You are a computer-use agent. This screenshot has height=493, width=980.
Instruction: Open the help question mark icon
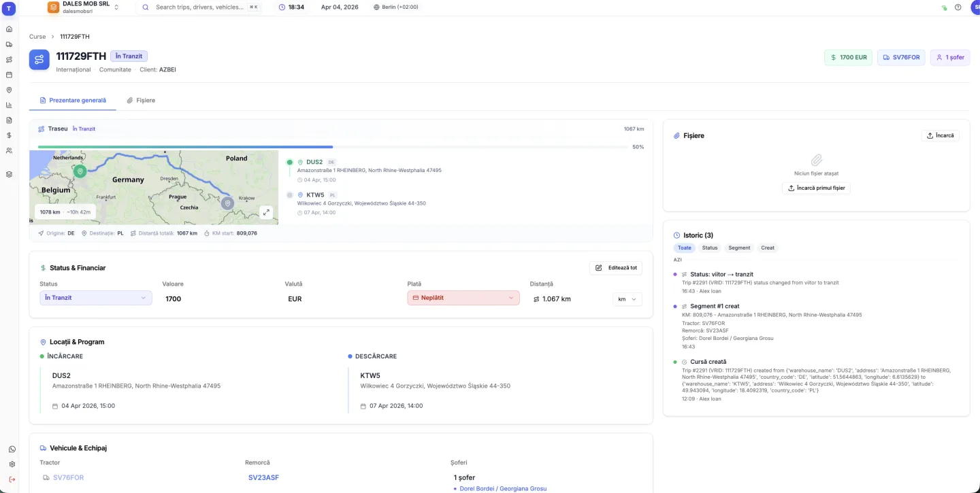tap(958, 7)
